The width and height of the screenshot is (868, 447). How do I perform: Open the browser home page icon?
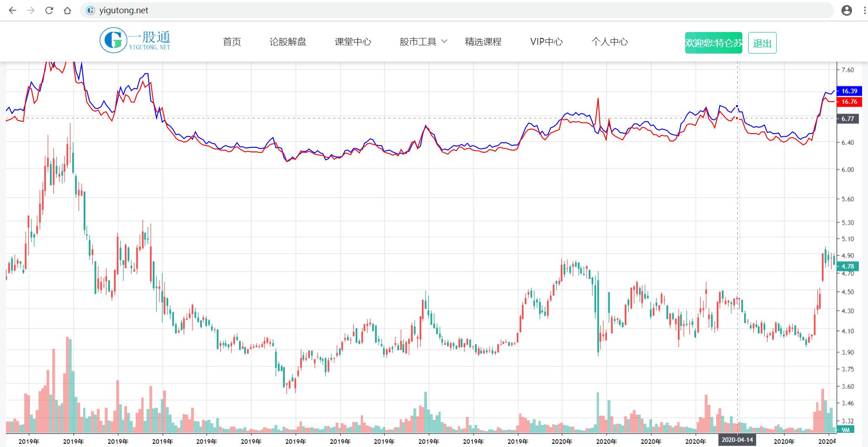[67, 10]
